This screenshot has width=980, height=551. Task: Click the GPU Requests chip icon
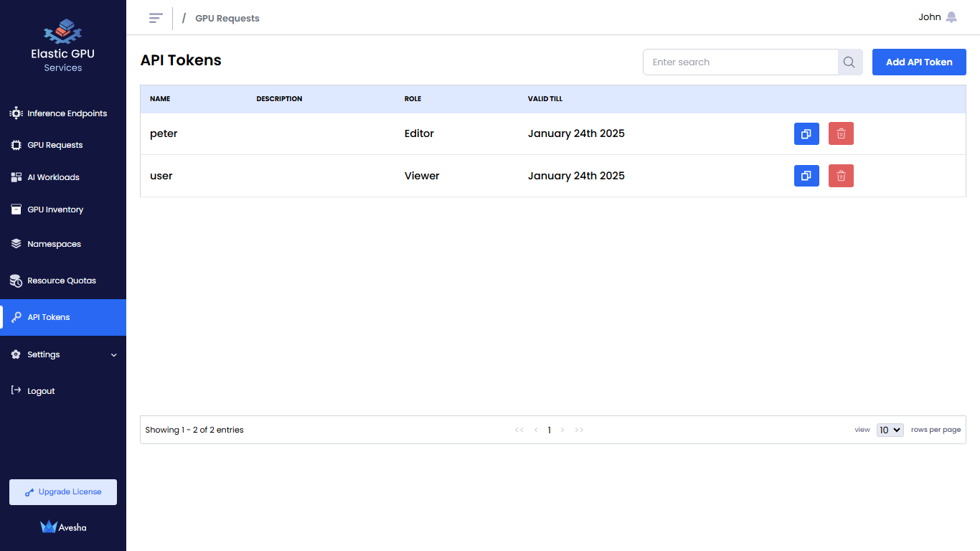pos(16,145)
